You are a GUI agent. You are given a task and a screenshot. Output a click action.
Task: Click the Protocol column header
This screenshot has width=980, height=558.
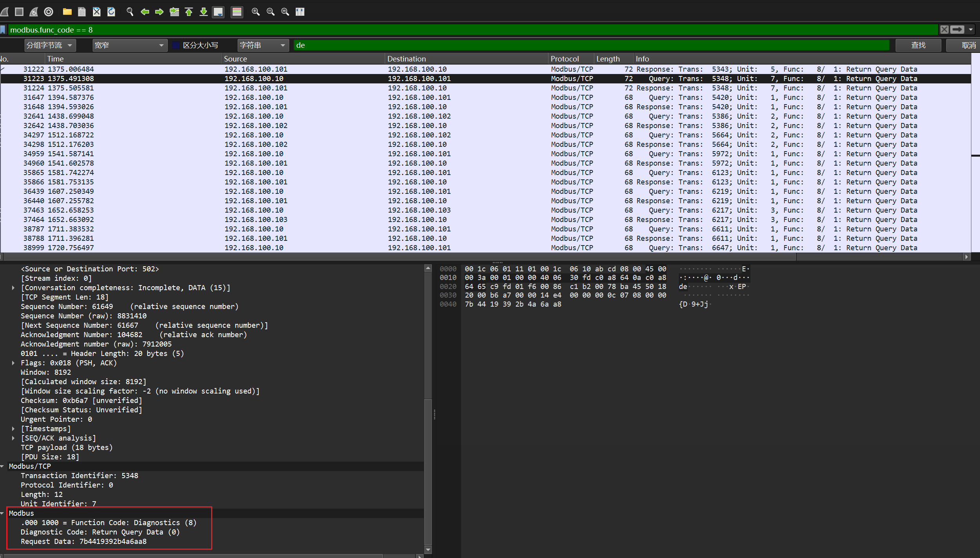coord(564,59)
